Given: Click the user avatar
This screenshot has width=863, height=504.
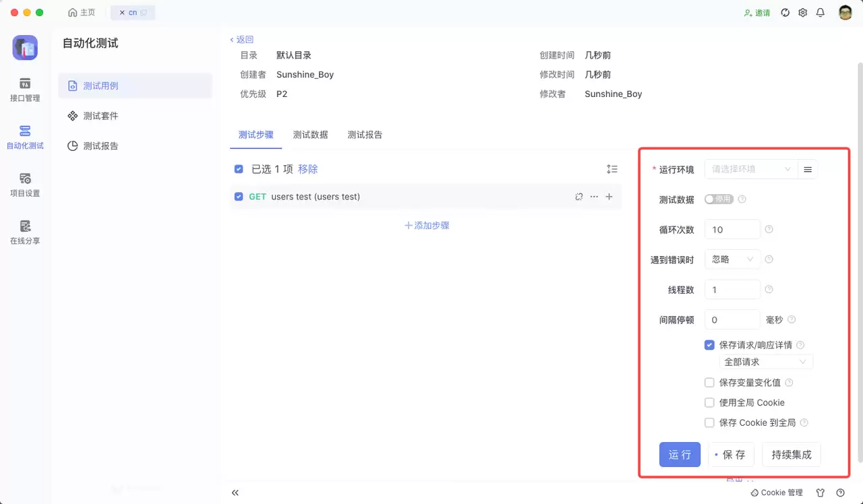Looking at the screenshot, I should coord(845,13).
